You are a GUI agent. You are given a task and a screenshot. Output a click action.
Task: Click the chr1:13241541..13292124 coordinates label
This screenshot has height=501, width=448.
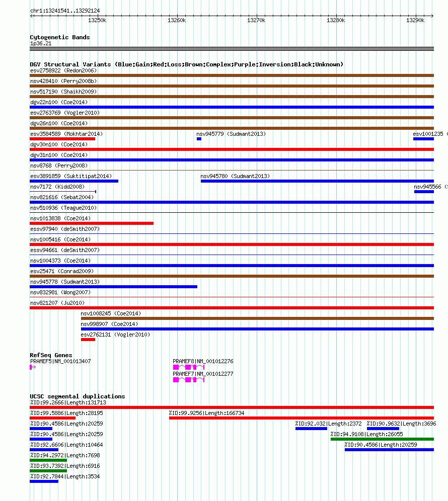(x=65, y=11)
